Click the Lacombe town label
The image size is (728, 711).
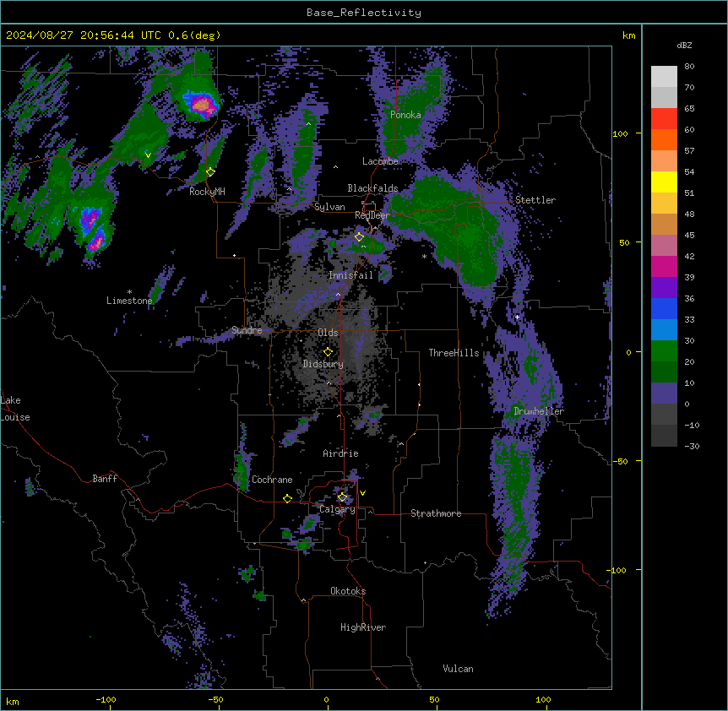tap(380, 161)
